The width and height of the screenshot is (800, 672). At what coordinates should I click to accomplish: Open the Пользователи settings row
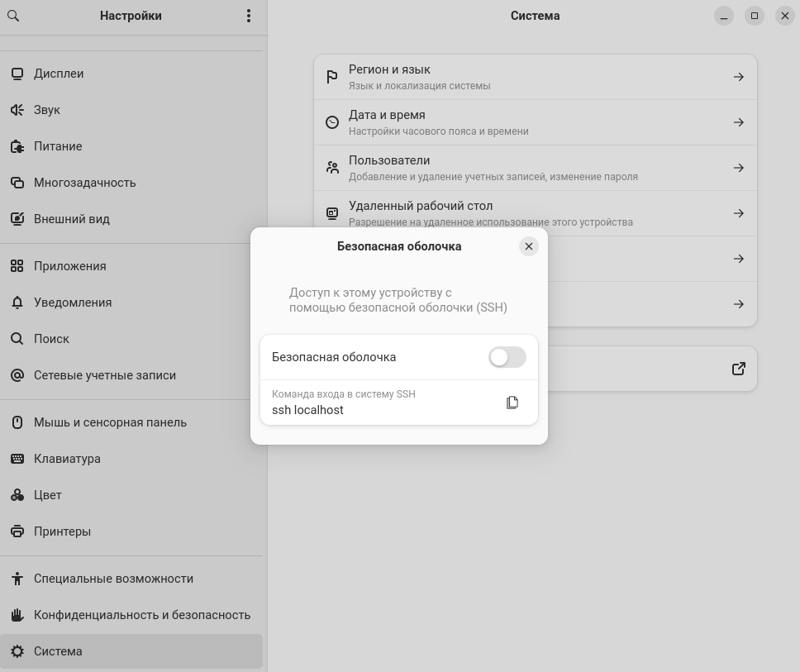click(535, 168)
